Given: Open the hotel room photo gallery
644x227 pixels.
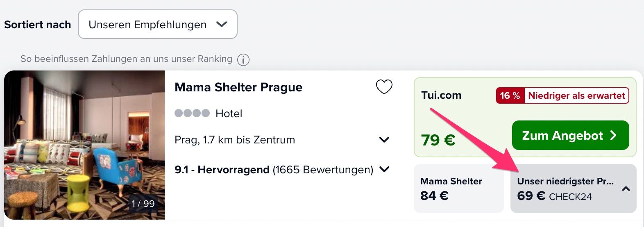Looking at the screenshot, I should tap(84, 145).
